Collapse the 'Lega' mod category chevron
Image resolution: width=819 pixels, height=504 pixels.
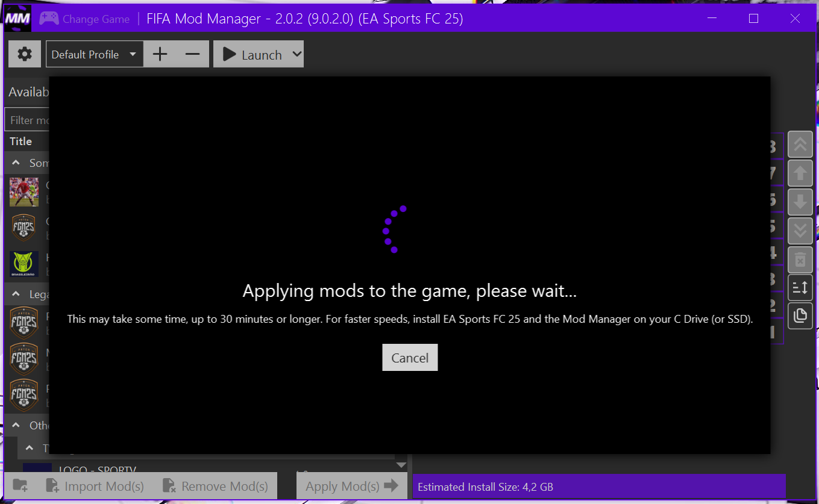pyautogui.click(x=16, y=294)
